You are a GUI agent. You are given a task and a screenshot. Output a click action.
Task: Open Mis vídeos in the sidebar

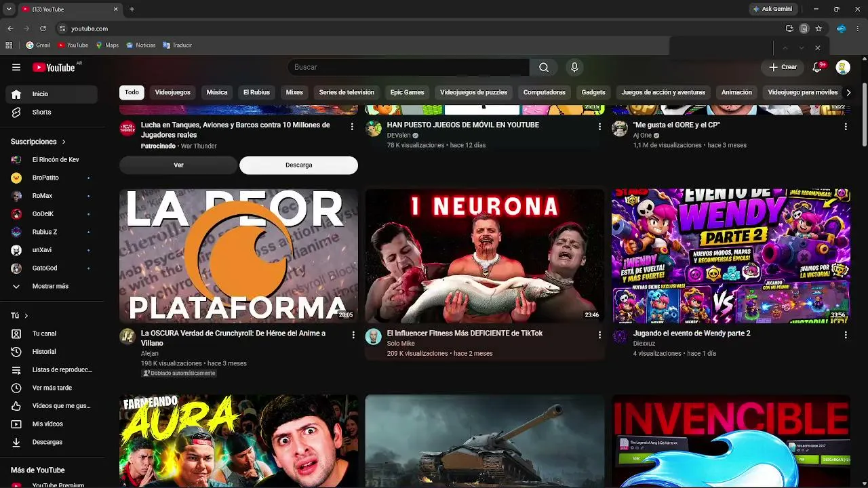52,424
